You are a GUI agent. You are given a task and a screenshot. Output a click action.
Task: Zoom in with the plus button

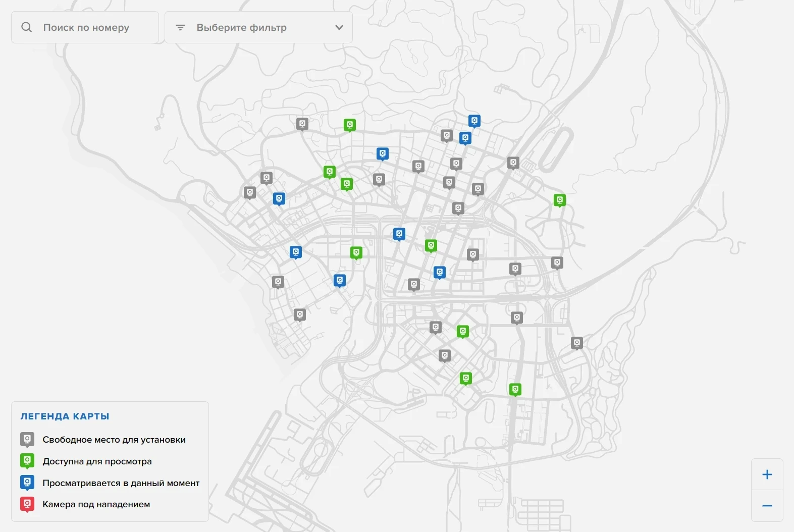point(767,474)
